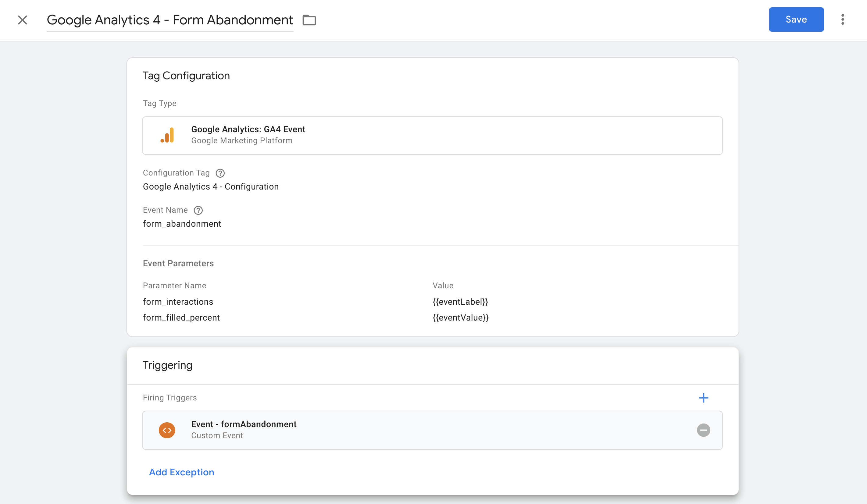Screen dimensions: 867x504
Task: Select the form_interactions parameter name
Action: 178,302
